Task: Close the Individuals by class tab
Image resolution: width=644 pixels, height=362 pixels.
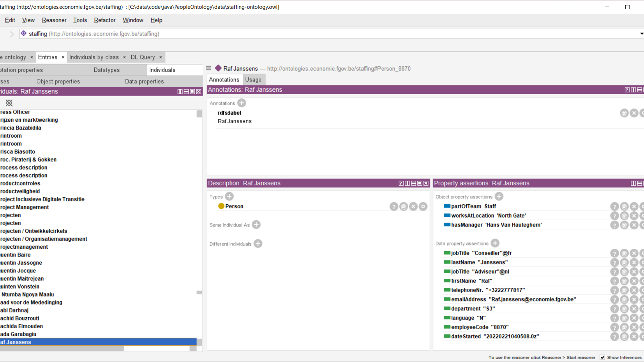Action: (x=125, y=57)
